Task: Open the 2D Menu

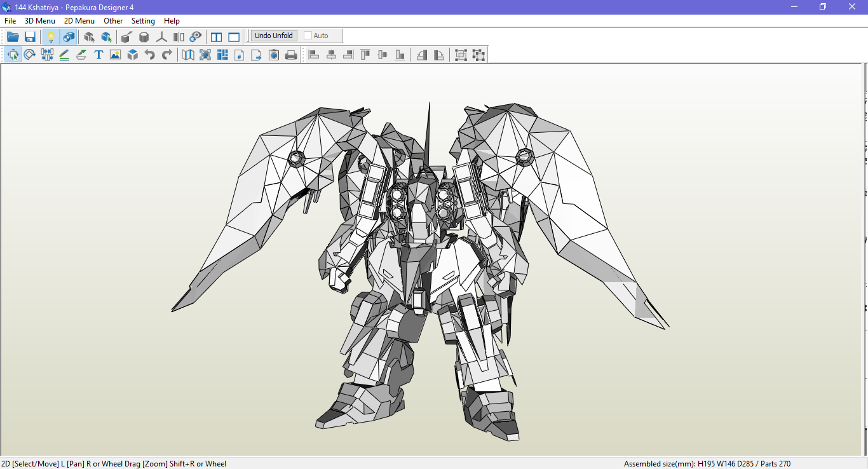Action: point(79,20)
